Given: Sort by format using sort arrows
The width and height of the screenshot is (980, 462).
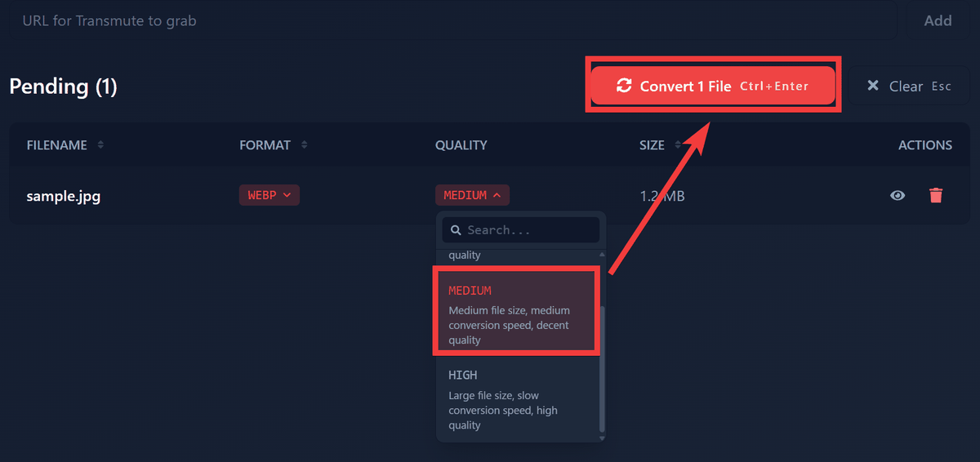Looking at the screenshot, I should [x=305, y=145].
